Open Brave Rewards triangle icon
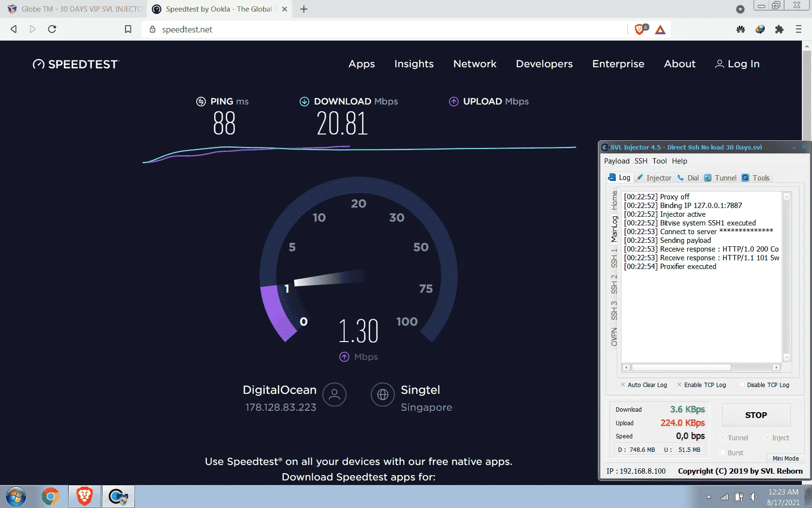The image size is (812, 508). click(660, 30)
